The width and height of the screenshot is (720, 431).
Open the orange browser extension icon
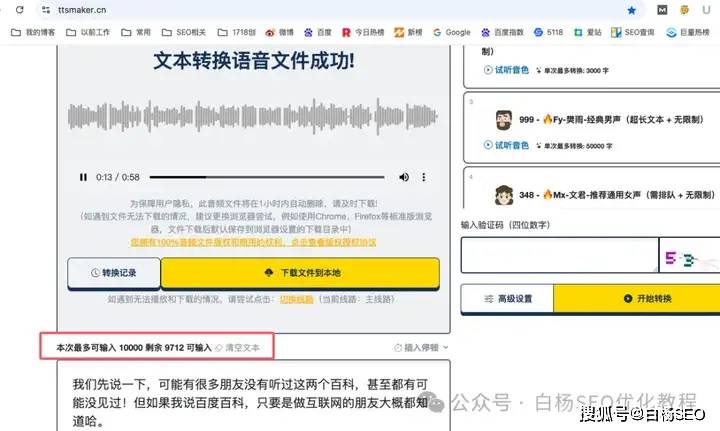(684, 10)
